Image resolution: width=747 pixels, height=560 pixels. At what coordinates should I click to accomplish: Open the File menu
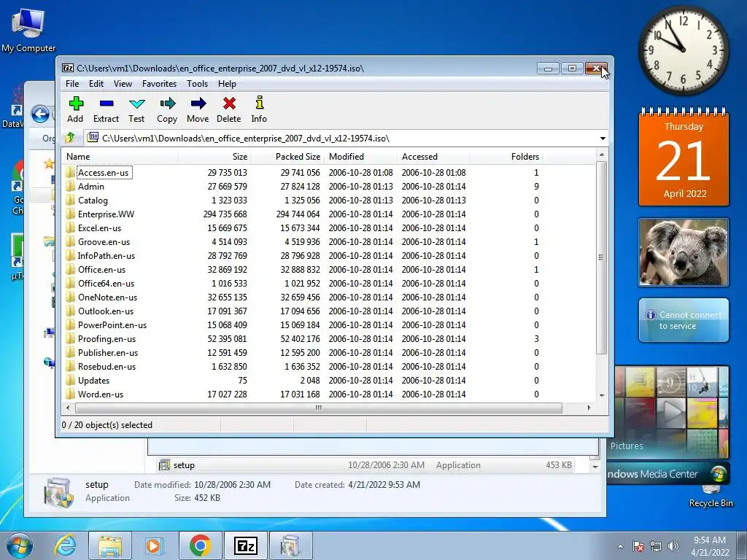(72, 84)
